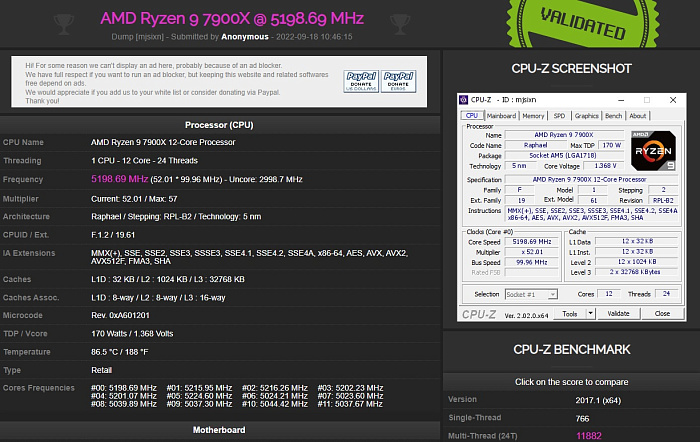Click the Validate button
This screenshot has height=442, width=700.
tap(618, 313)
